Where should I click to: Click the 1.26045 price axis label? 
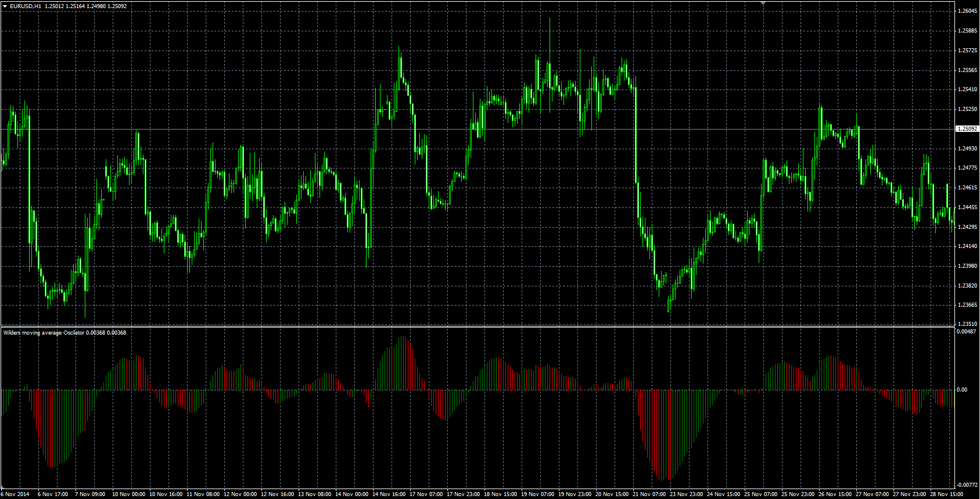(x=967, y=11)
